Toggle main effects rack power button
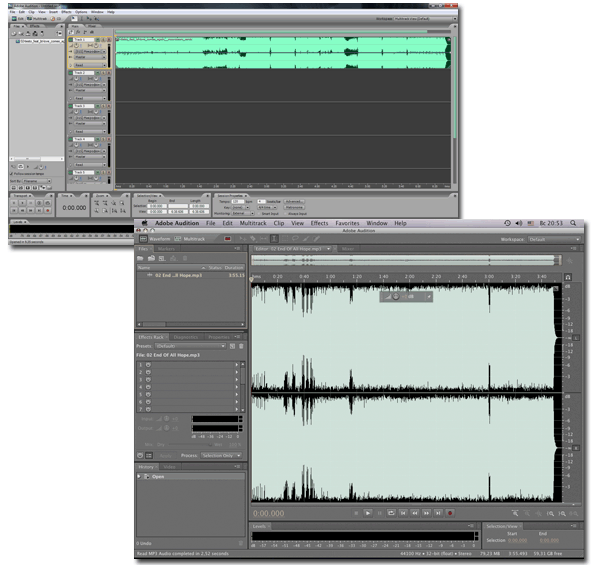Viewport: 592px width, 565px height. pos(140,455)
